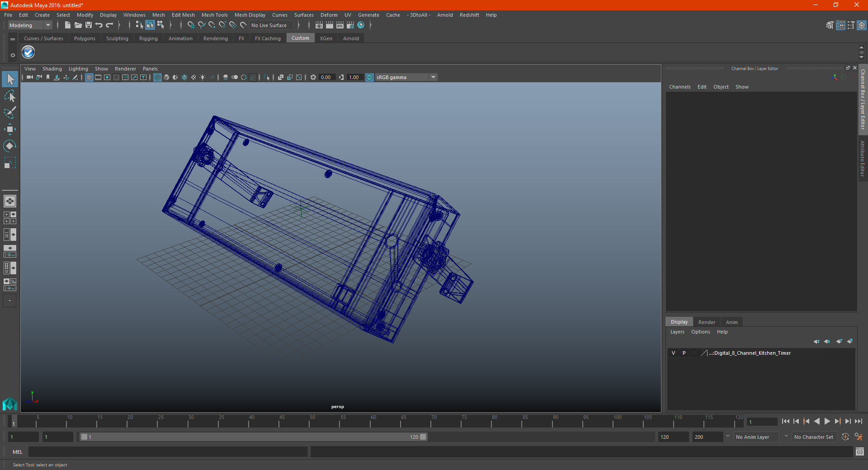Save the scene with floppy disk icon
Viewport: 868px width, 470px height.
click(89, 25)
